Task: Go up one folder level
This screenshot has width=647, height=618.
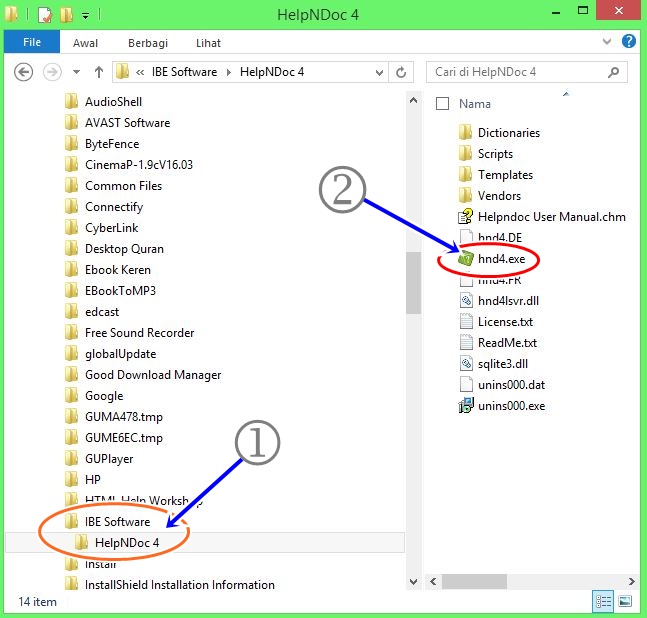Action: click(99, 72)
